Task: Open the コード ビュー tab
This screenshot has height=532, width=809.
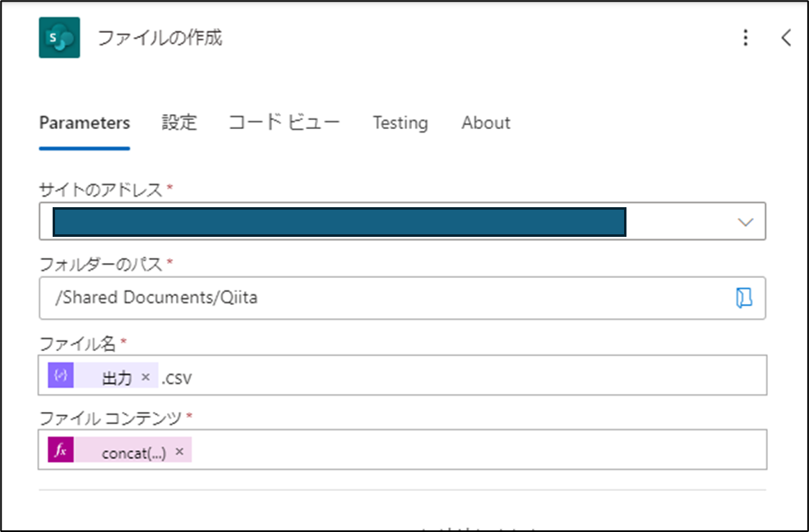Action: point(284,123)
